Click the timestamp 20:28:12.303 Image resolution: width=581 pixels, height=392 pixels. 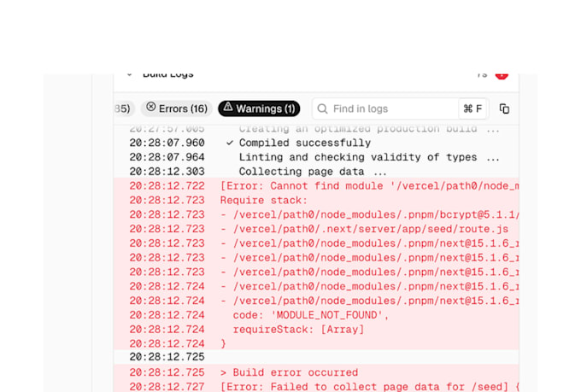[167, 172]
